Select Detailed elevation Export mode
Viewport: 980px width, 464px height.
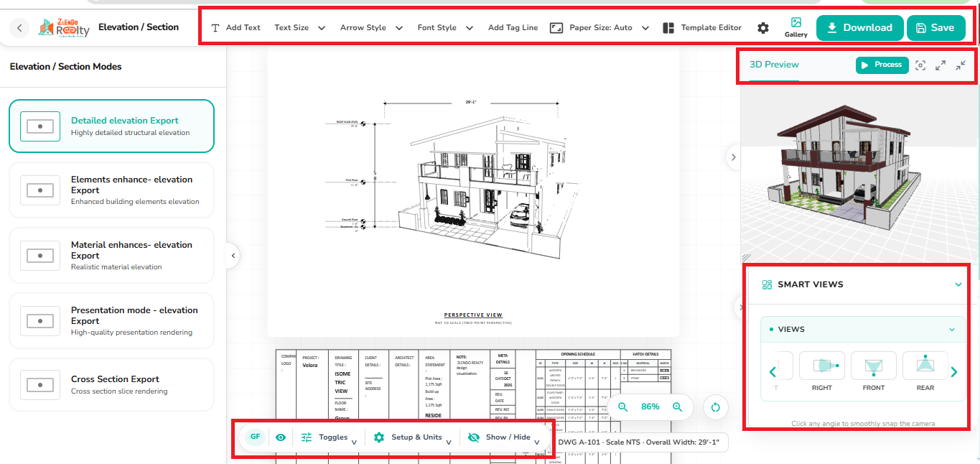coord(111,126)
